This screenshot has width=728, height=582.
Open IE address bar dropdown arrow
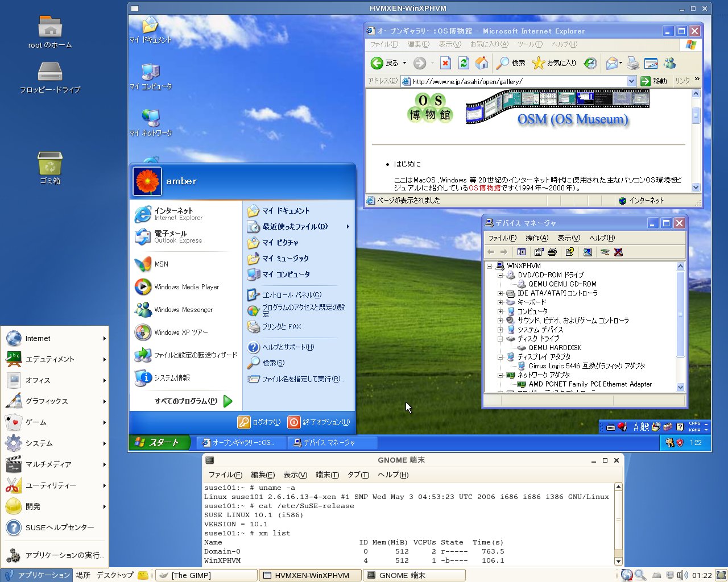pos(631,81)
